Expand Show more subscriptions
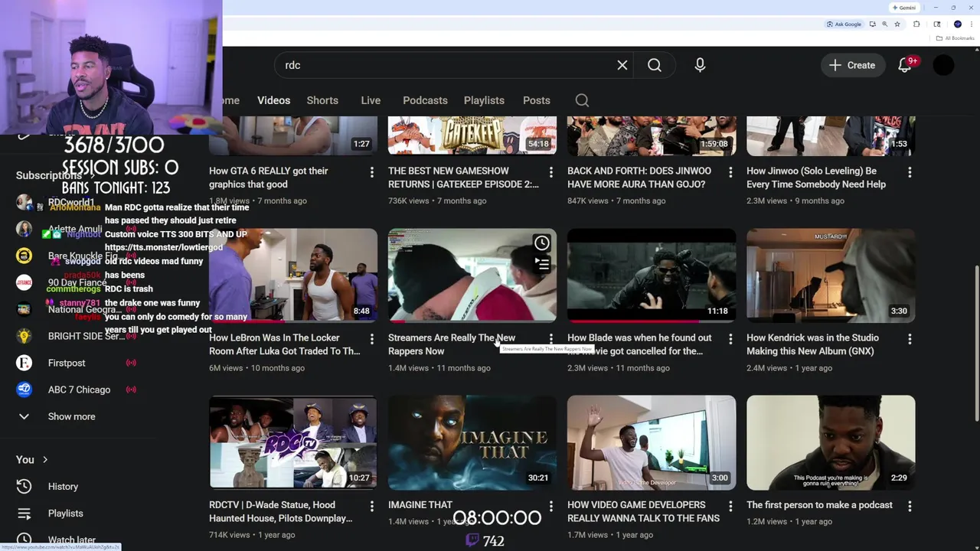This screenshot has height=551, width=980. 77,416
